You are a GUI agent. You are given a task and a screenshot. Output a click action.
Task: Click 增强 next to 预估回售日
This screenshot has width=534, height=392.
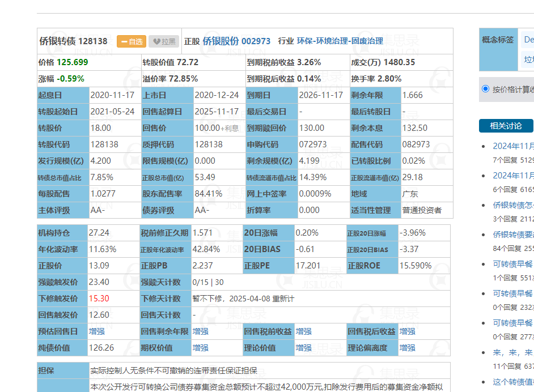[96, 331]
